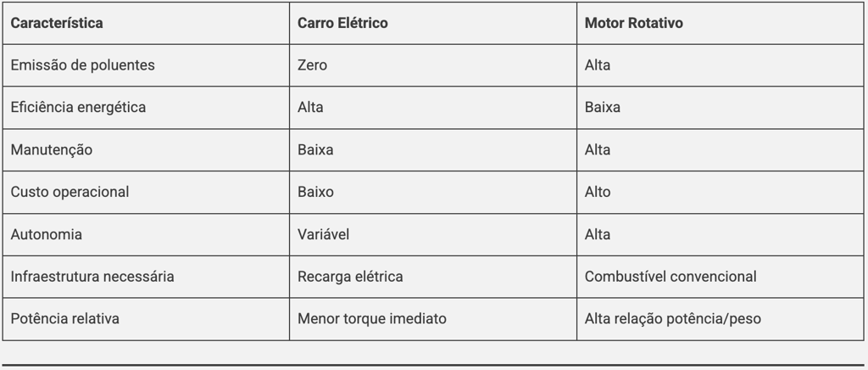Image resolution: width=868 pixels, height=370 pixels.
Task: Select the "Alto" cell for Custo operacional
Action: 598,192
